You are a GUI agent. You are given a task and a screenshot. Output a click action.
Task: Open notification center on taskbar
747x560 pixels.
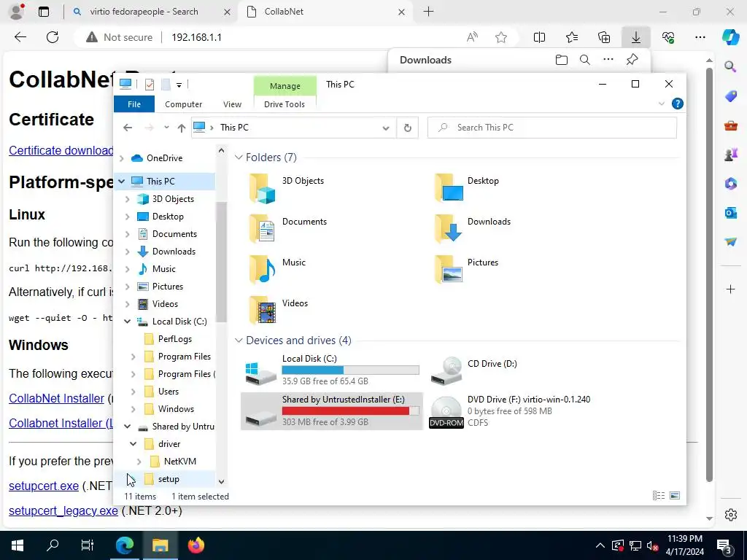[724, 545]
